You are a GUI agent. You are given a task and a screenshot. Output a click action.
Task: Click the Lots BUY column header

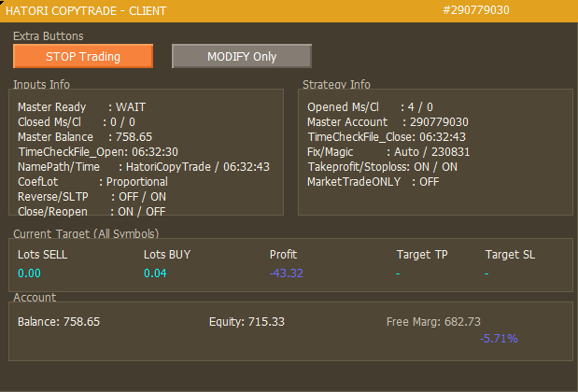pos(167,255)
